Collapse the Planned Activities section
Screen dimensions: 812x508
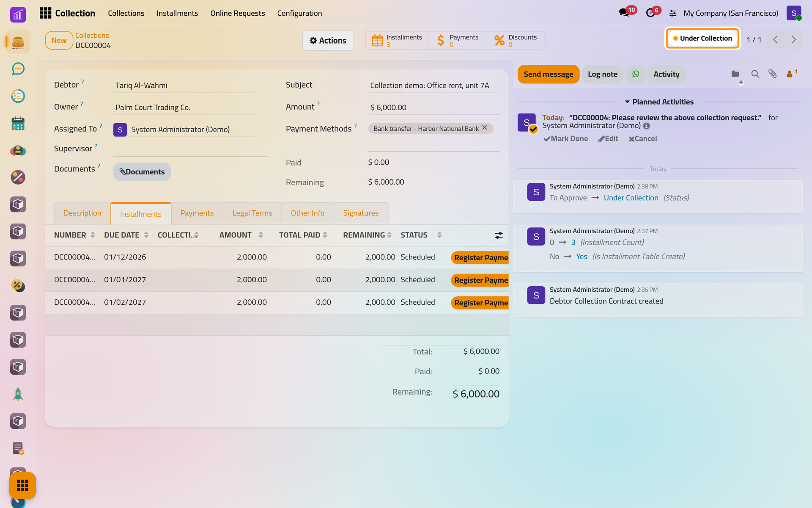coord(659,102)
